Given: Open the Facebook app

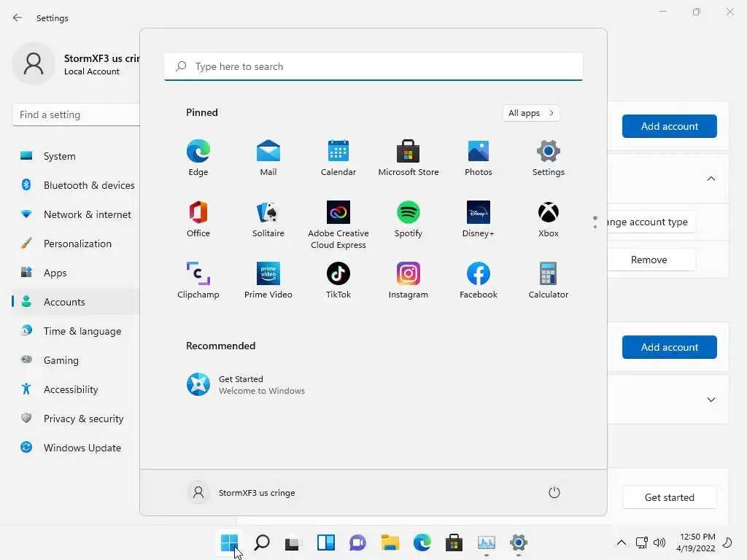Looking at the screenshot, I should coord(479,281).
